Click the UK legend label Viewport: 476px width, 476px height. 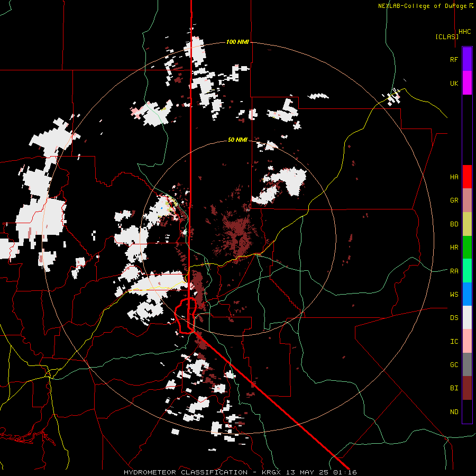454,83
